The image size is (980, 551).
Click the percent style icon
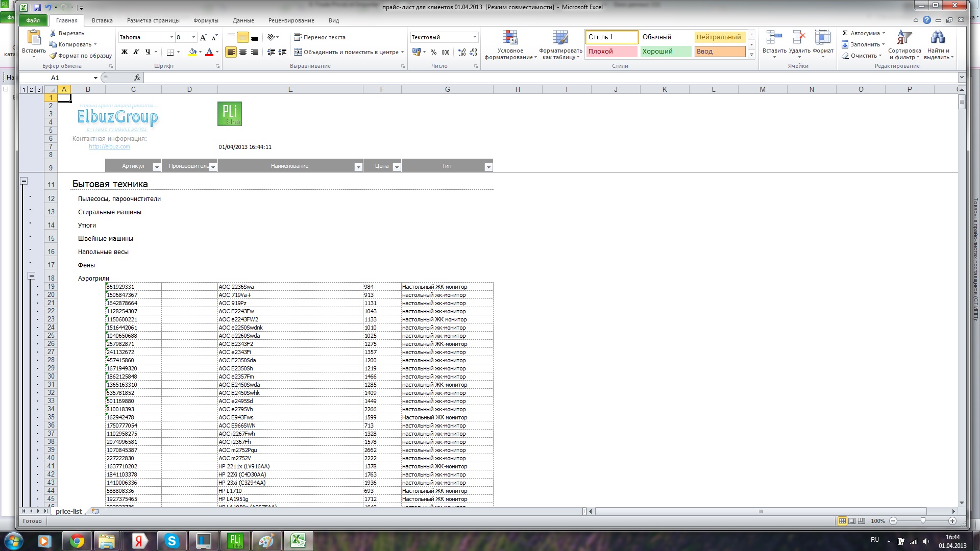click(433, 52)
